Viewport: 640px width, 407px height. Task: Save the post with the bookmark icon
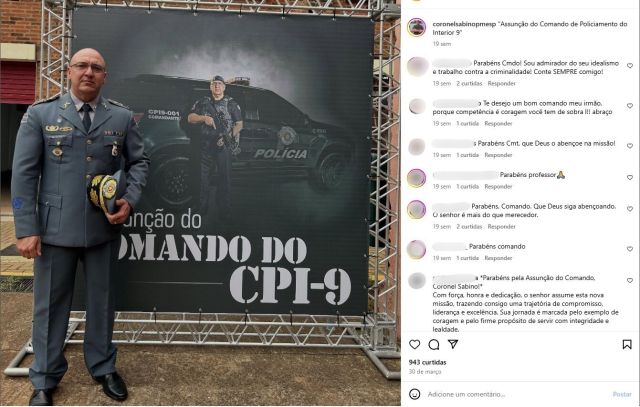click(627, 345)
